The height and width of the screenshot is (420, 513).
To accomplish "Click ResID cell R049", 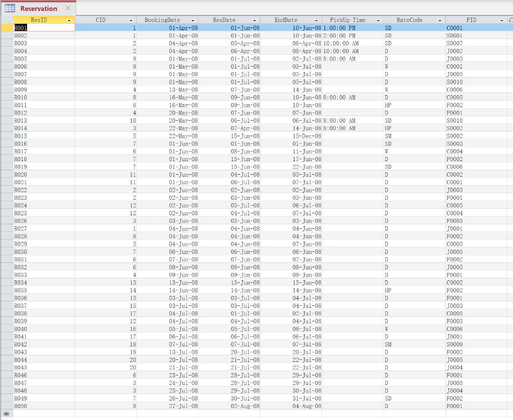I will 44,398.
